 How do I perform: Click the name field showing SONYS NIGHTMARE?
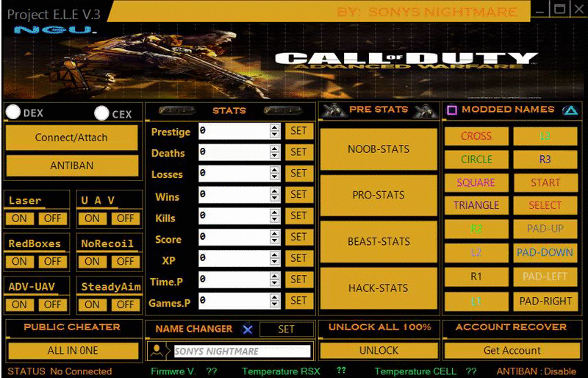tap(243, 352)
